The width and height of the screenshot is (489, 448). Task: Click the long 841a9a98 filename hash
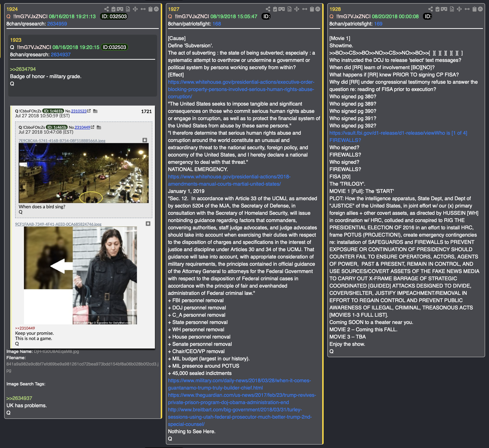click(x=82, y=367)
